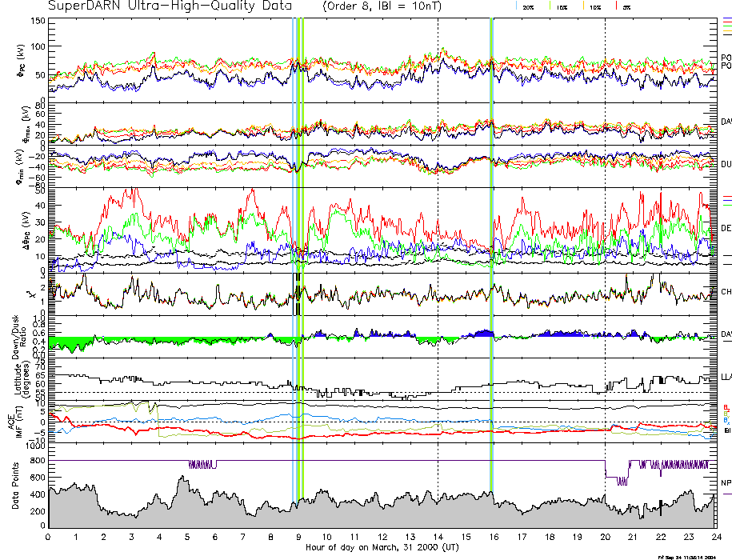Click the '10%' legend label
The height and width of the screenshot is (560, 732).
tap(594, 8)
